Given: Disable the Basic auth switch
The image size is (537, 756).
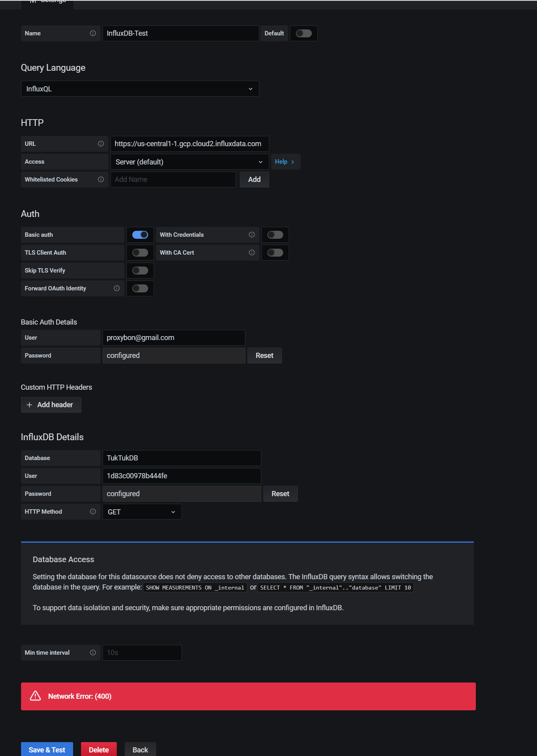Looking at the screenshot, I should 140,235.
